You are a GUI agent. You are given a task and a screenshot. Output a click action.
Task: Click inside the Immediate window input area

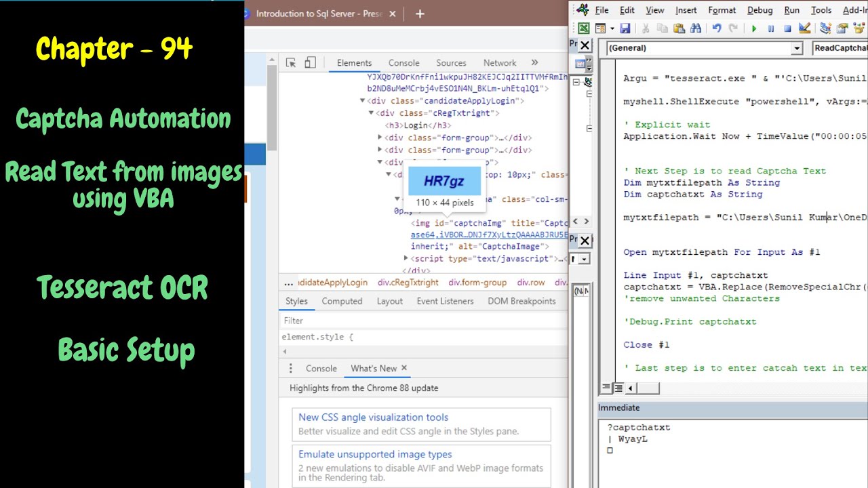[x=733, y=453]
